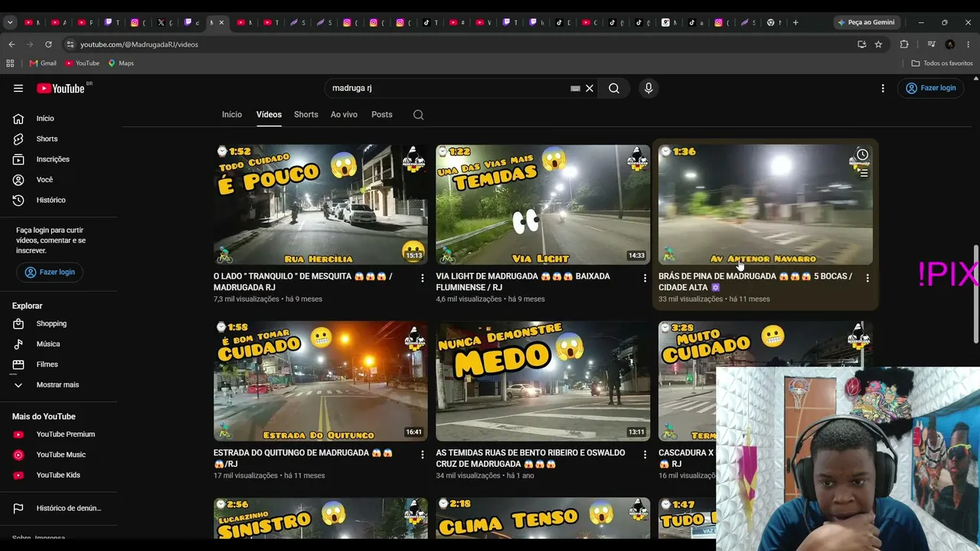980x551 pixels.
Task: Open the title link 'ESTRADA DO QUITUNGO DE MADRUGADA'
Action: 305,458
